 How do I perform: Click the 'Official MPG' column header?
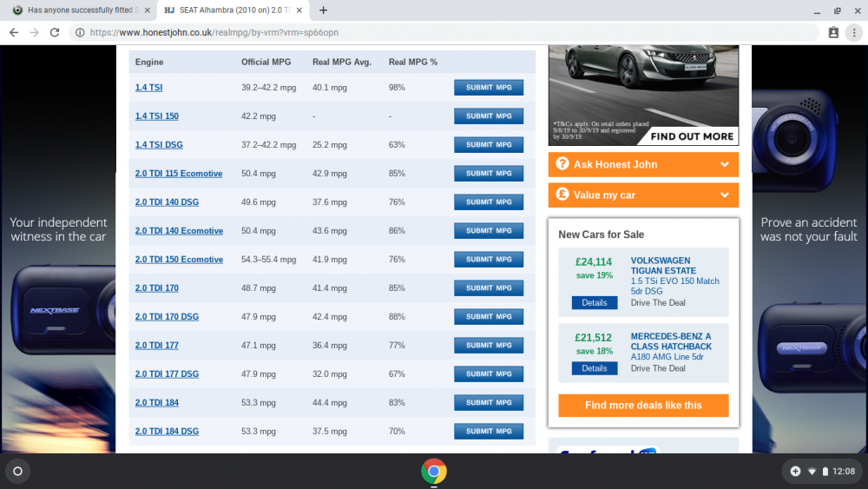[266, 62]
